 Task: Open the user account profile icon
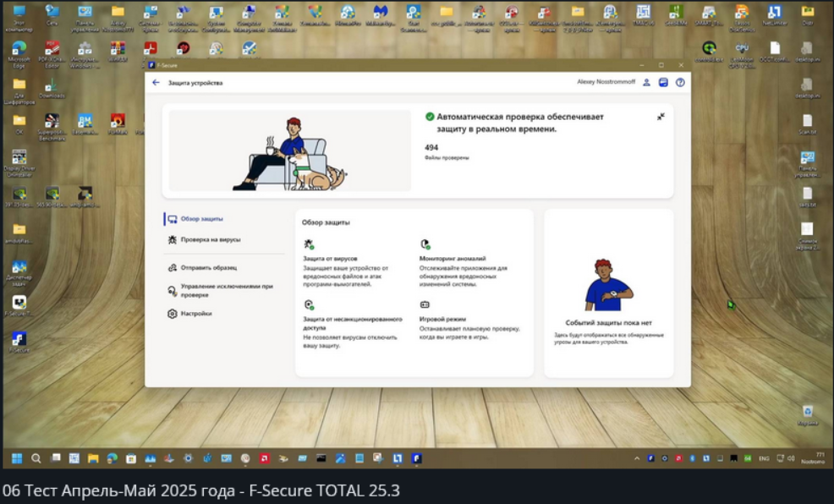pos(646,82)
